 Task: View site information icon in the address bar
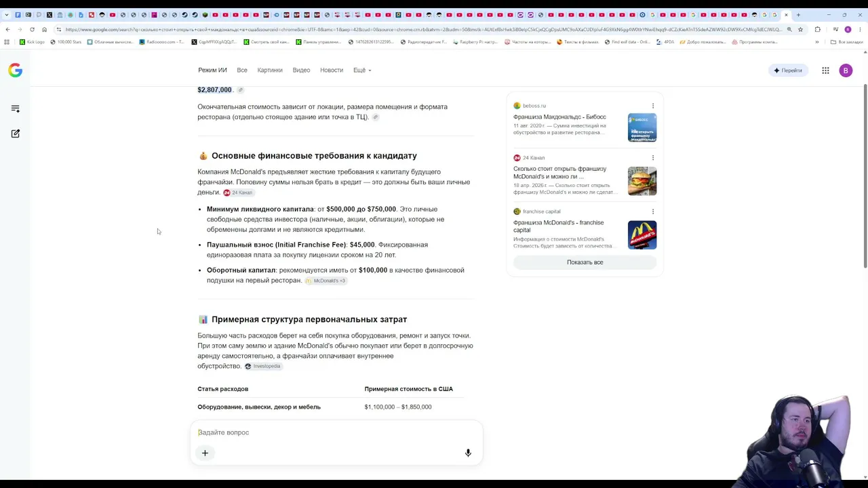(59, 29)
